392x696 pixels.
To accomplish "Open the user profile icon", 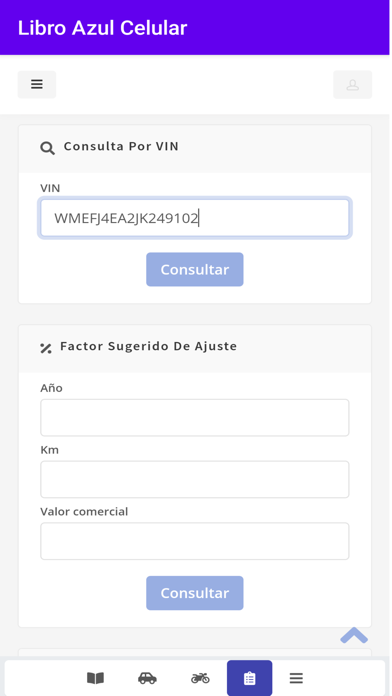I will (352, 84).
